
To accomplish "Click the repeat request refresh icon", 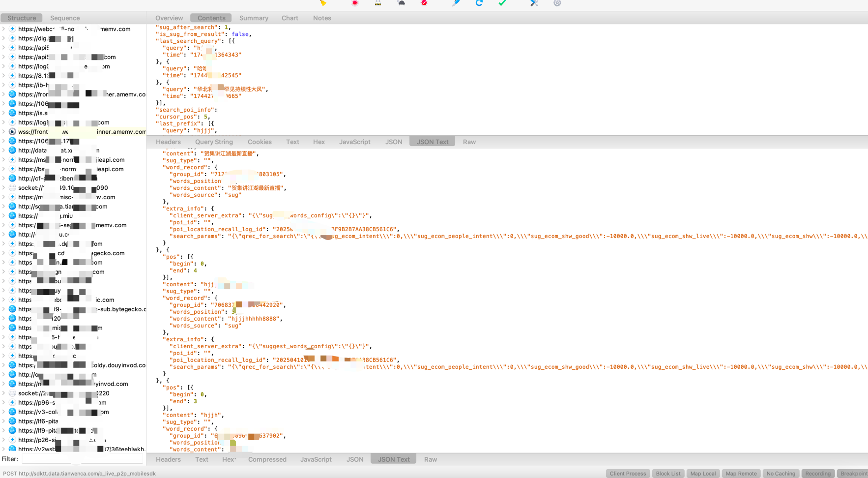I will point(478,3).
